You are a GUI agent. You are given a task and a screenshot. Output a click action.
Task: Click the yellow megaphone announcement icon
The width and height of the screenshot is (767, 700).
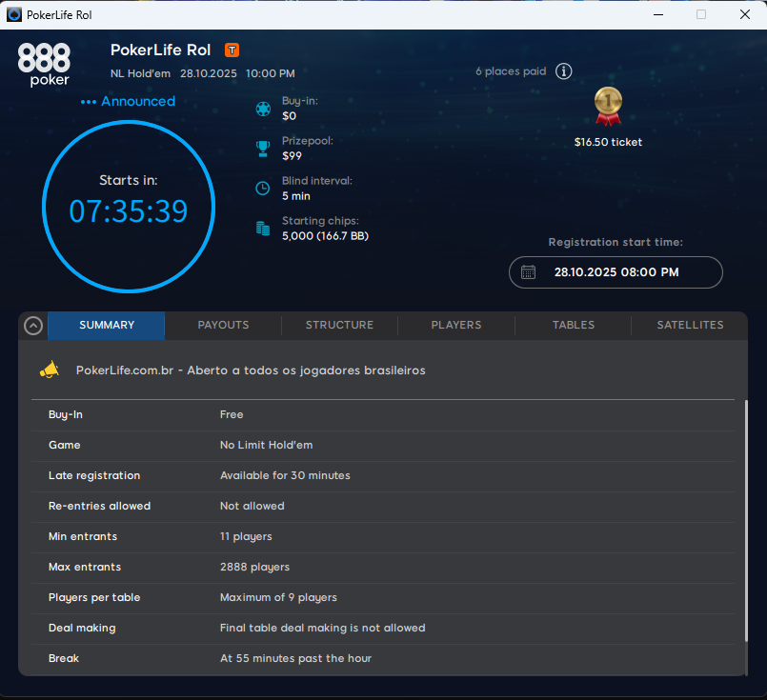(x=50, y=370)
